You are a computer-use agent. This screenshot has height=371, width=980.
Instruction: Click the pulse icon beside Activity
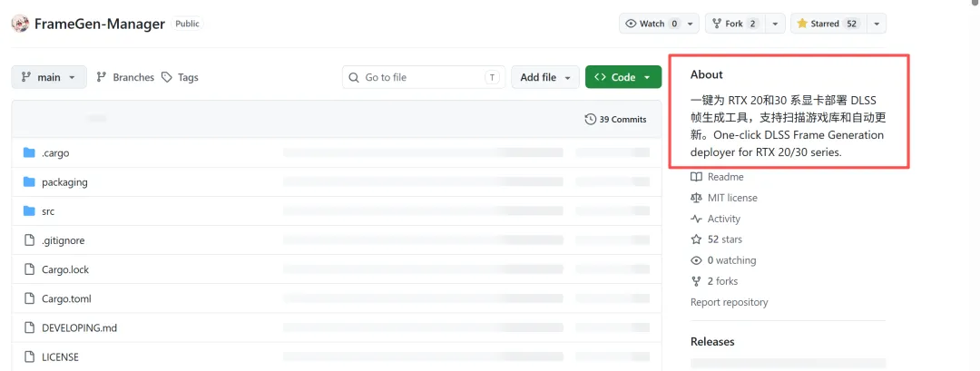696,219
